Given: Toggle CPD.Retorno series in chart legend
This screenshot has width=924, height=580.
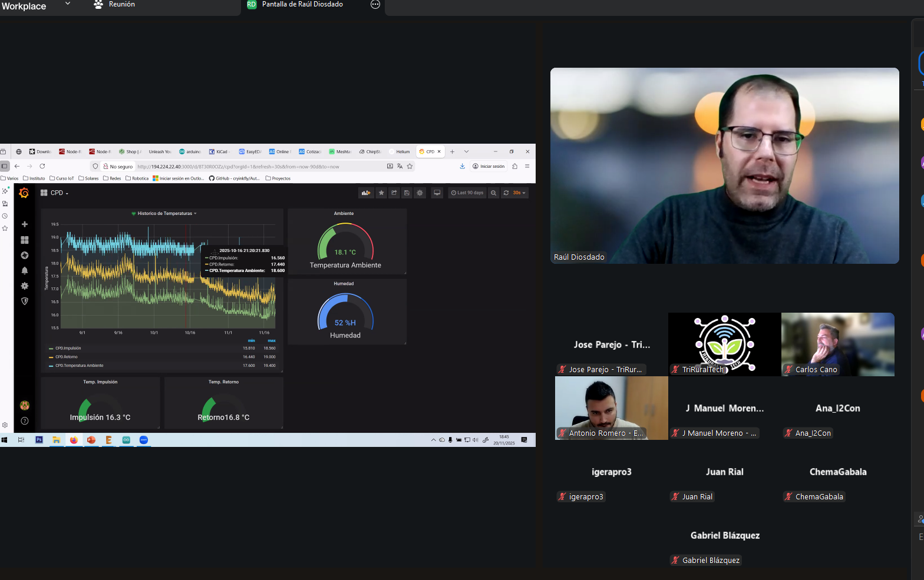Looking at the screenshot, I should coord(67,357).
